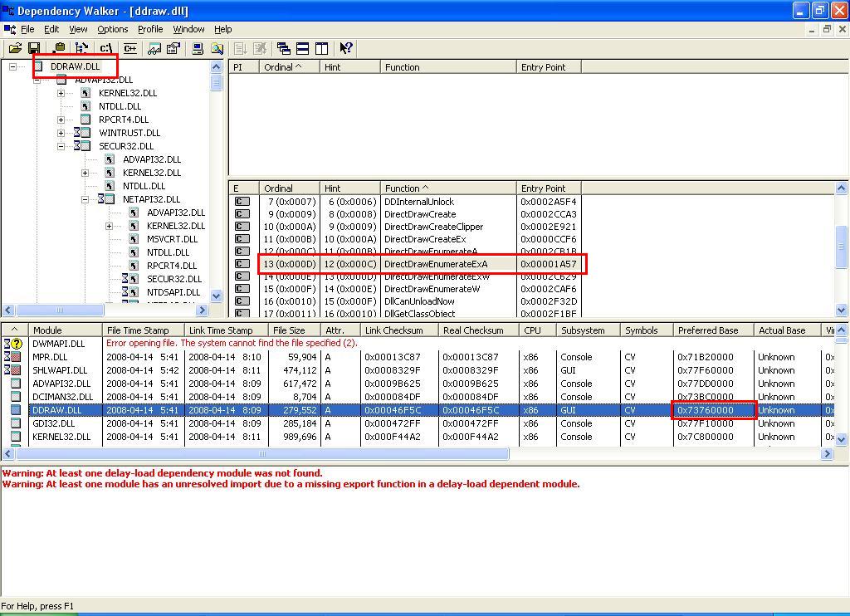Toggle Undecorate C++ Functions button
This screenshot has width=850, height=616.
point(130,48)
